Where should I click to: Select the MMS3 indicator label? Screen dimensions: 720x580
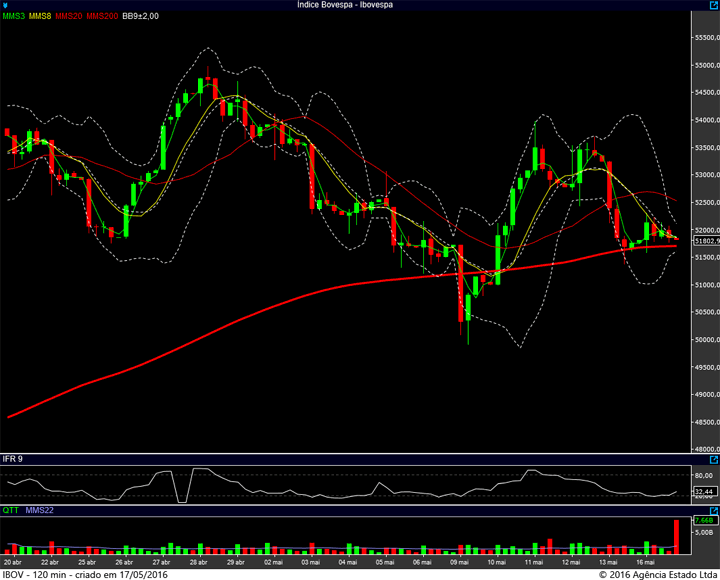[14, 16]
